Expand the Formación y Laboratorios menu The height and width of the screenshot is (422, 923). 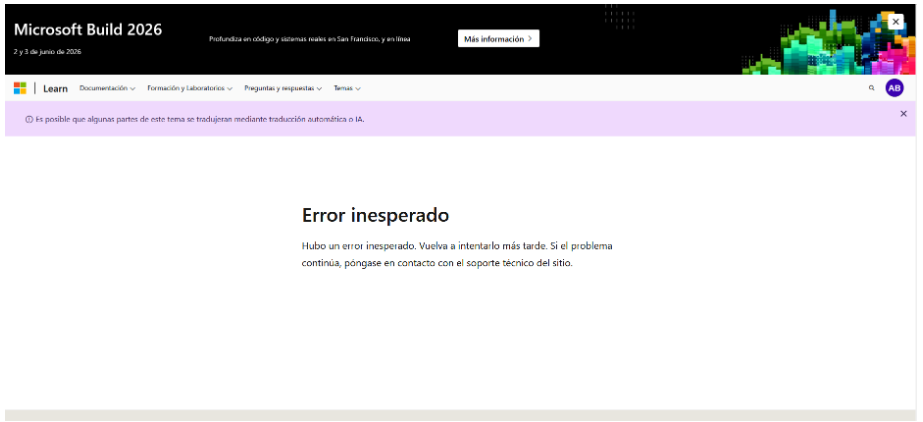[190, 88]
